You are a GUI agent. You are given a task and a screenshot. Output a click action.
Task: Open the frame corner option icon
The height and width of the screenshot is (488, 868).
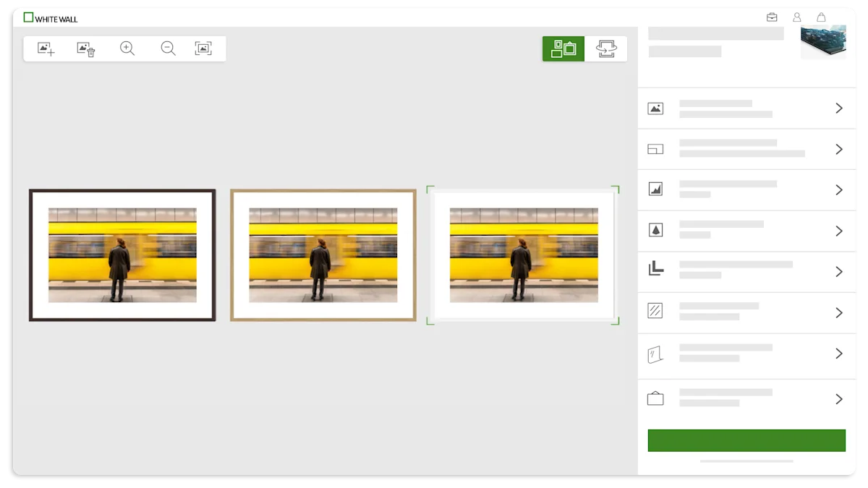pyautogui.click(x=655, y=269)
